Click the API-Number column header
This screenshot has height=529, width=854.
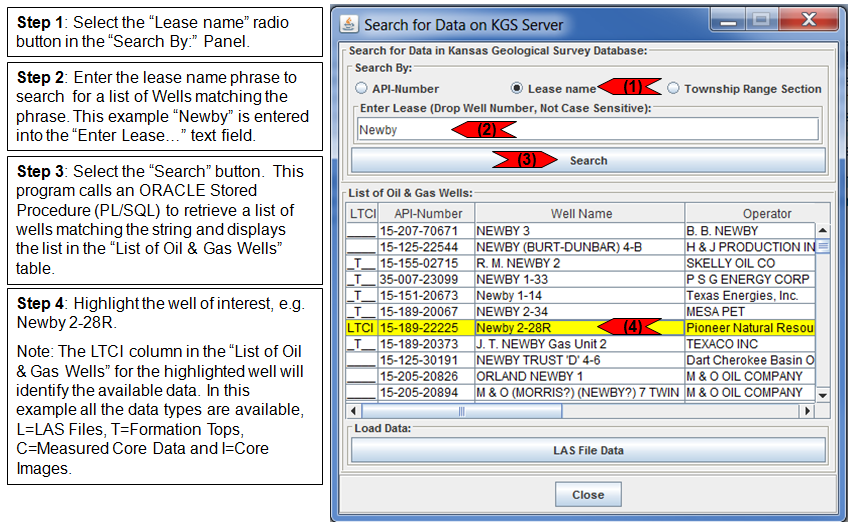(428, 214)
